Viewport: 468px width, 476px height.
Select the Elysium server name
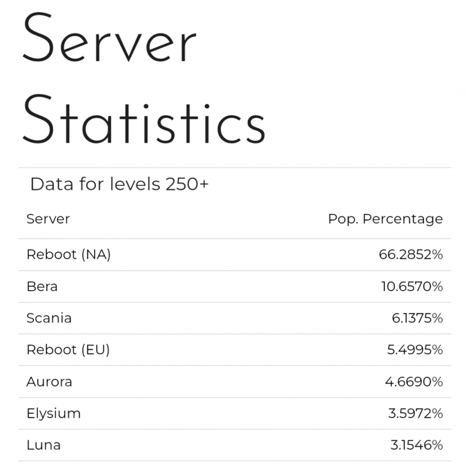[53, 414]
